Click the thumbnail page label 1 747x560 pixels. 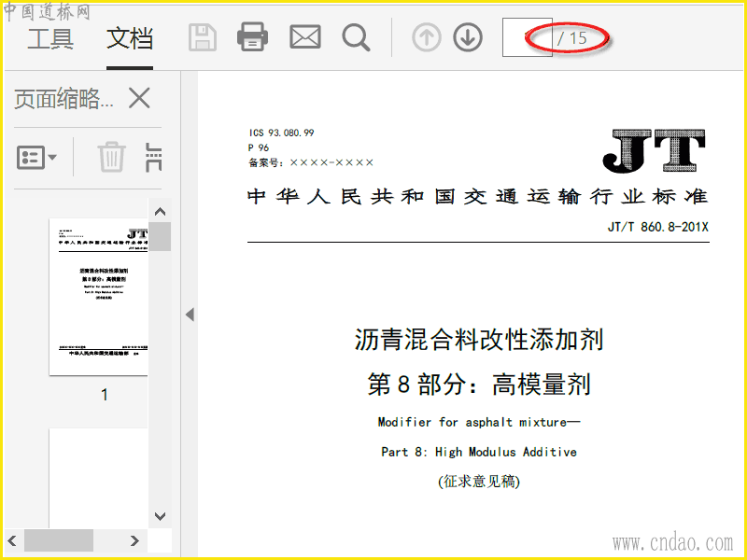[105, 395]
